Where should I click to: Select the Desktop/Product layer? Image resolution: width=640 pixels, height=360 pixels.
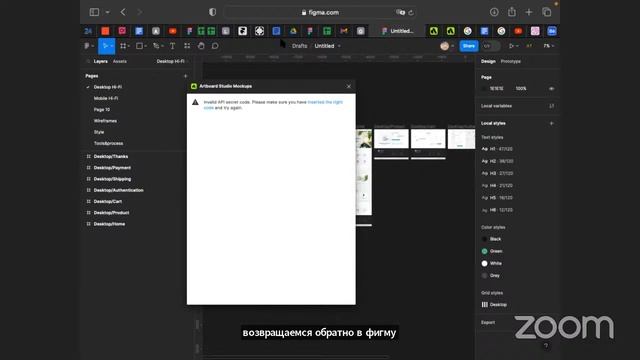click(x=111, y=213)
